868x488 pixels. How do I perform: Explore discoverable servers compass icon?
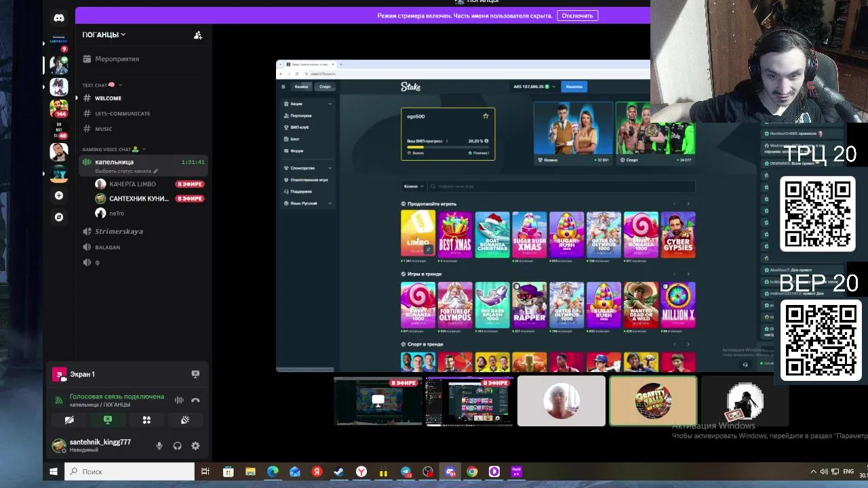tap(59, 217)
